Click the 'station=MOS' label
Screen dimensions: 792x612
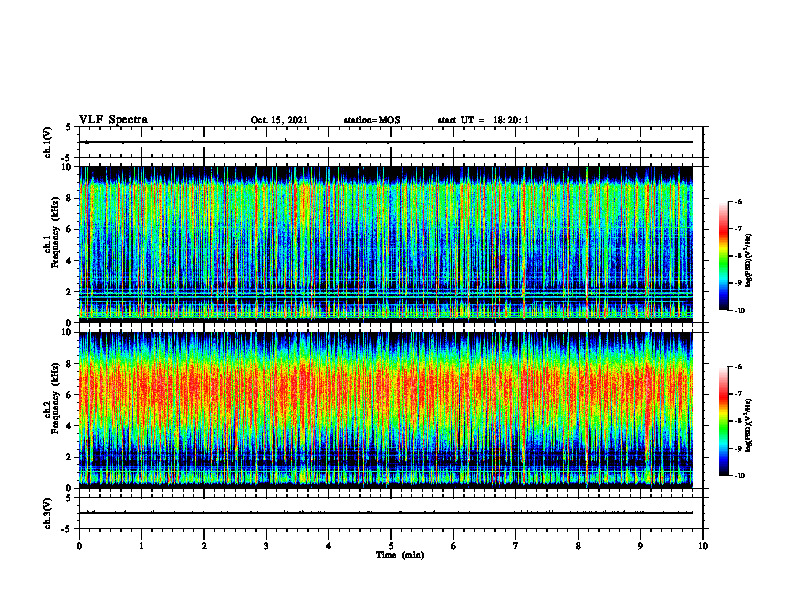372,120
